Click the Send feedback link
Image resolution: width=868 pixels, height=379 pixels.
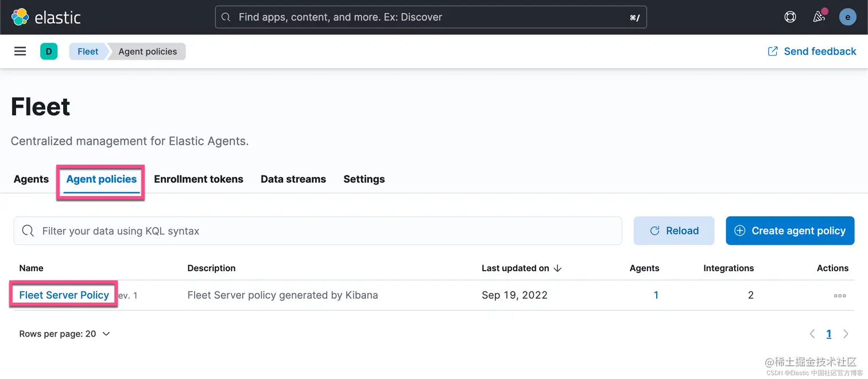click(x=812, y=52)
